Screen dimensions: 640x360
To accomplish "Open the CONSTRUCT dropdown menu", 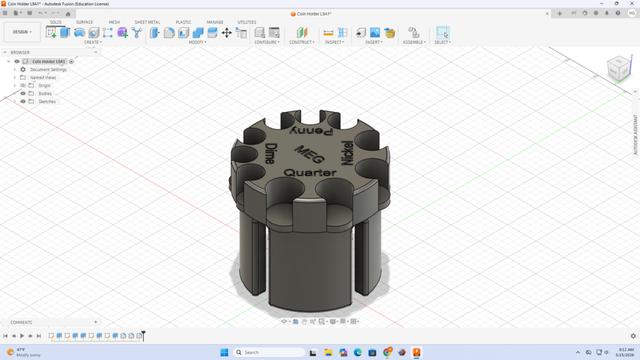I will click(x=302, y=42).
